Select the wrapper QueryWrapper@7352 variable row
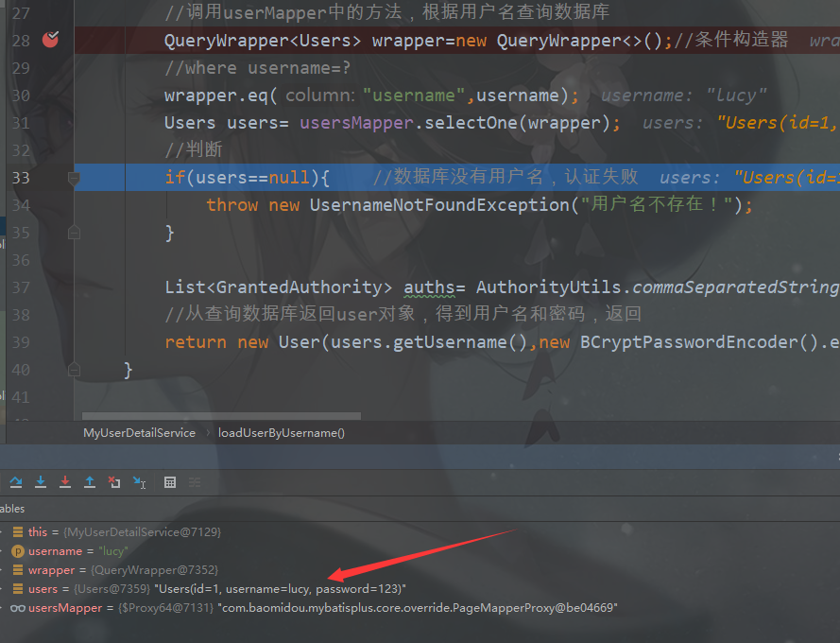This screenshot has height=643, width=840. point(420,570)
